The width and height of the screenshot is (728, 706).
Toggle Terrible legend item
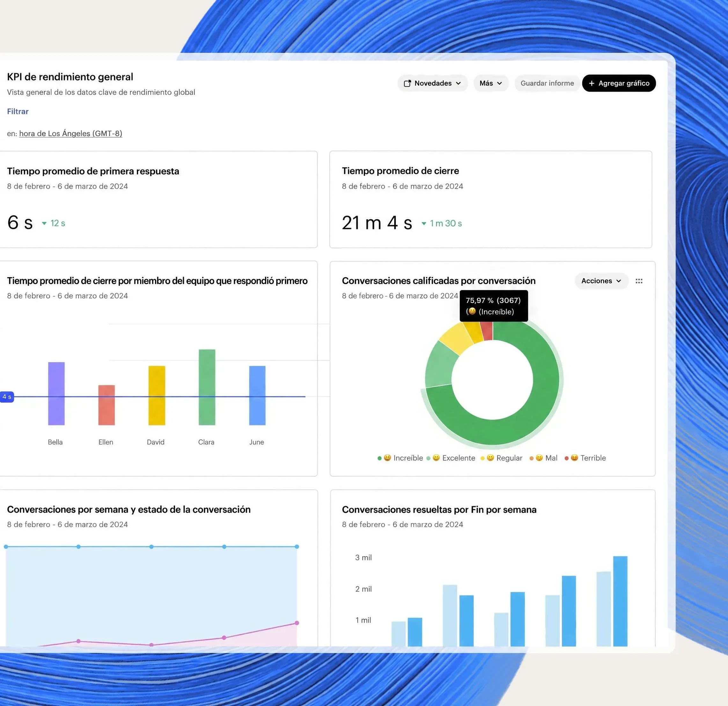585,458
